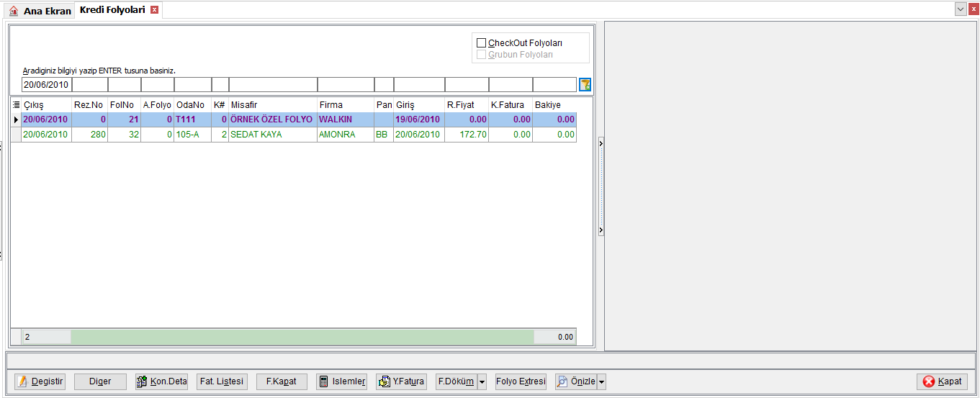
Task: Click the lower splitter collapse arrow
Action: pos(601,230)
